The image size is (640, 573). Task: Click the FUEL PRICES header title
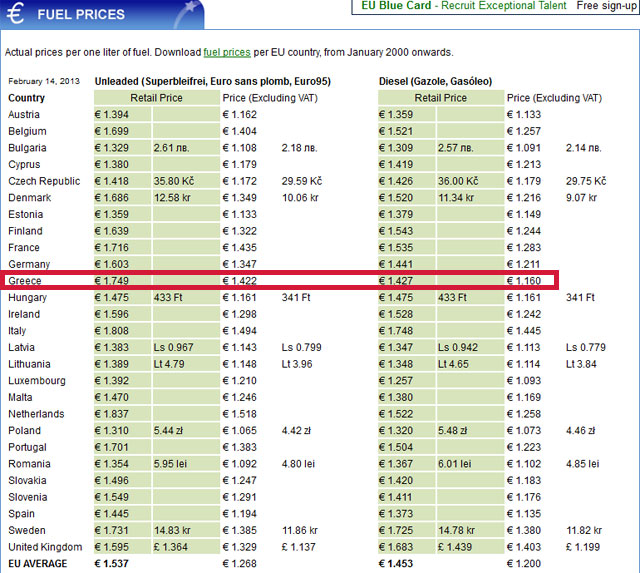click(x=81, y=15)
